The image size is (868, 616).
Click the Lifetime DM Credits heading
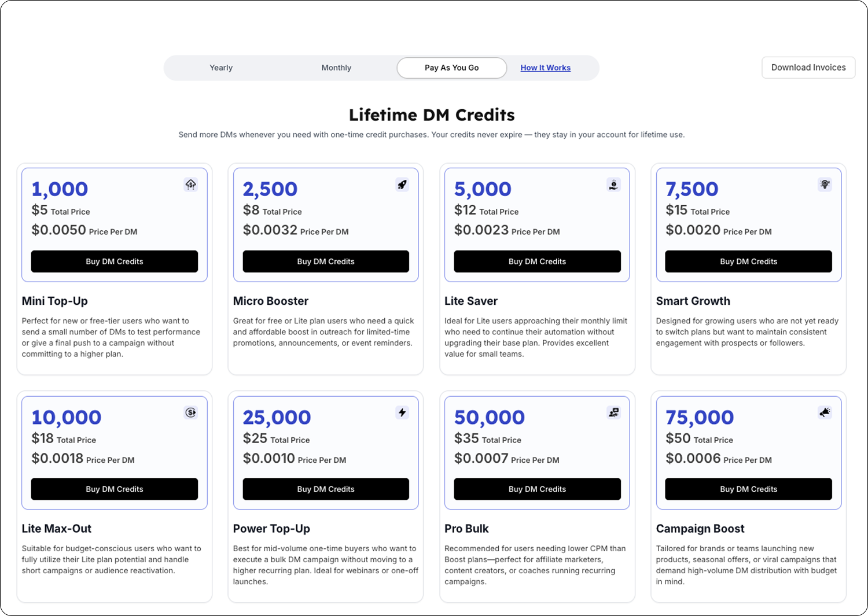[x=432, y=115]
